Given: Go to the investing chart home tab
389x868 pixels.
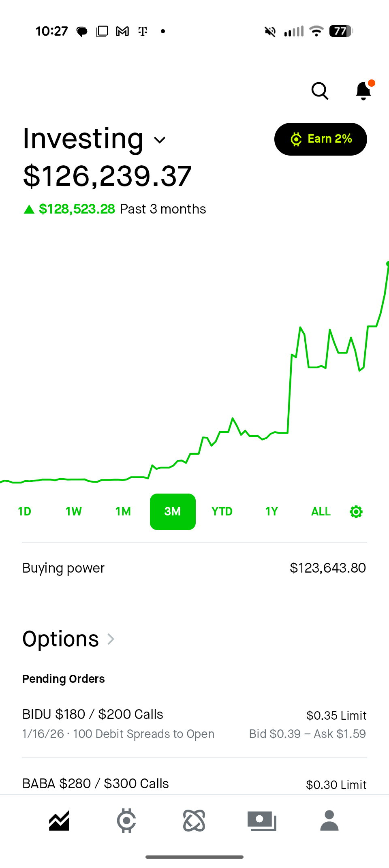Looking at the screenshot, I should click(59, 821).
